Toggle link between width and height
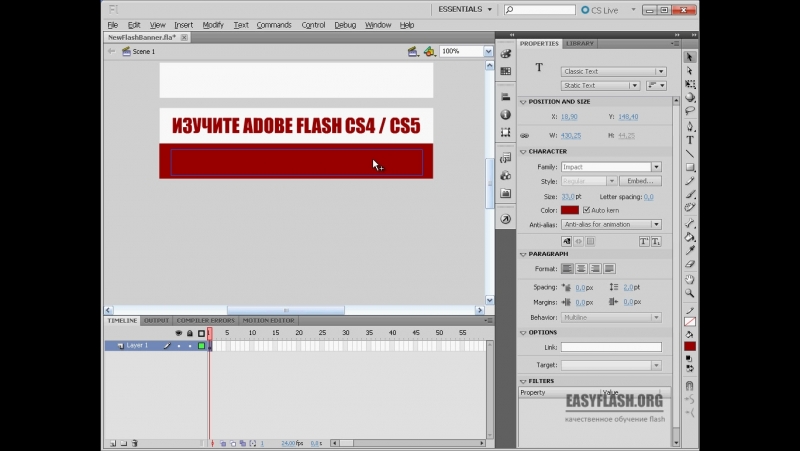Viewport: 800px width, 451px height. coord(524,136)
